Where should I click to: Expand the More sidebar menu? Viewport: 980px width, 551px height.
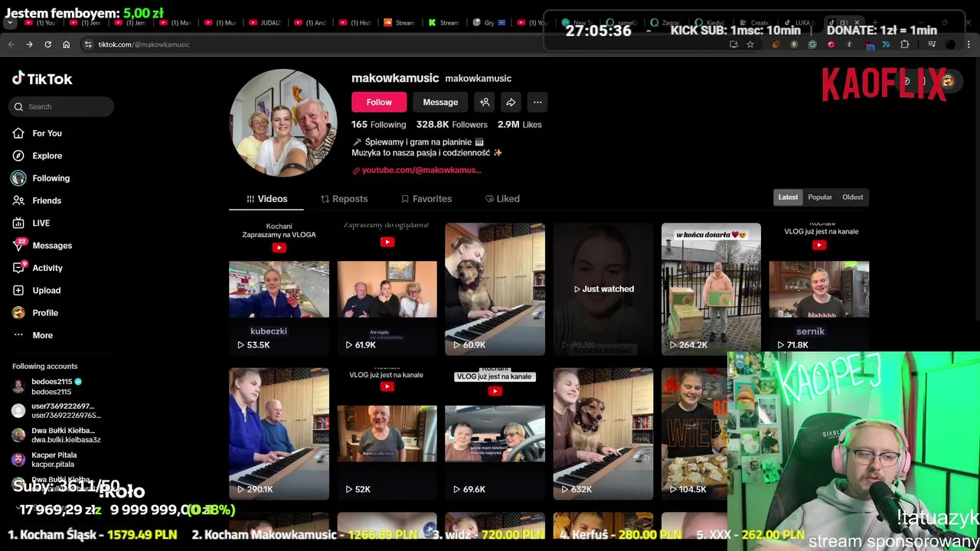pos(32,335)
